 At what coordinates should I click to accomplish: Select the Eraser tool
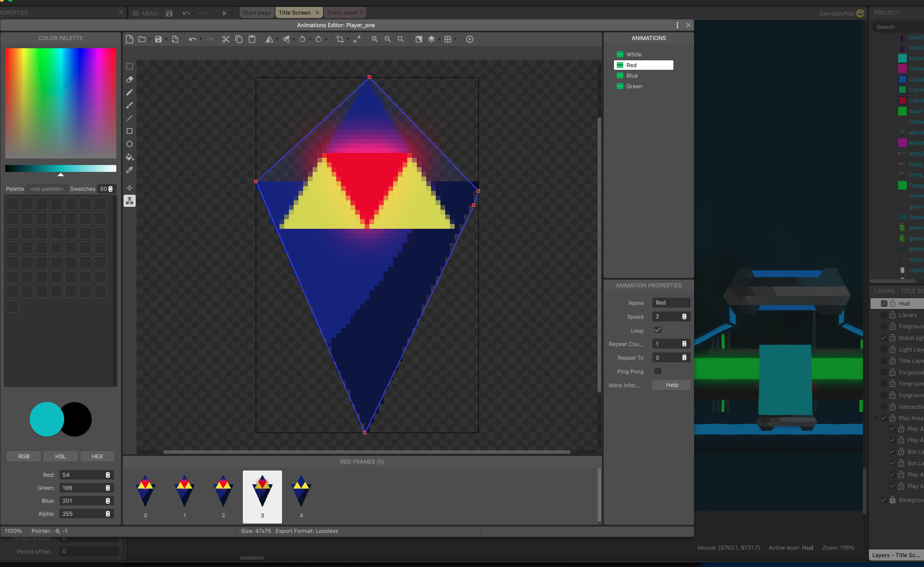(x=130, y=79)
